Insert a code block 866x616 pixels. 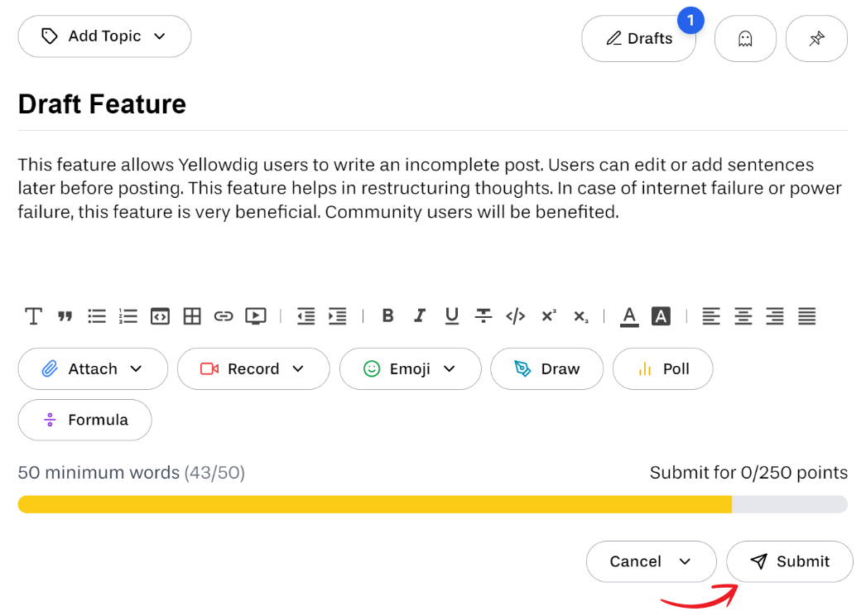160,316
